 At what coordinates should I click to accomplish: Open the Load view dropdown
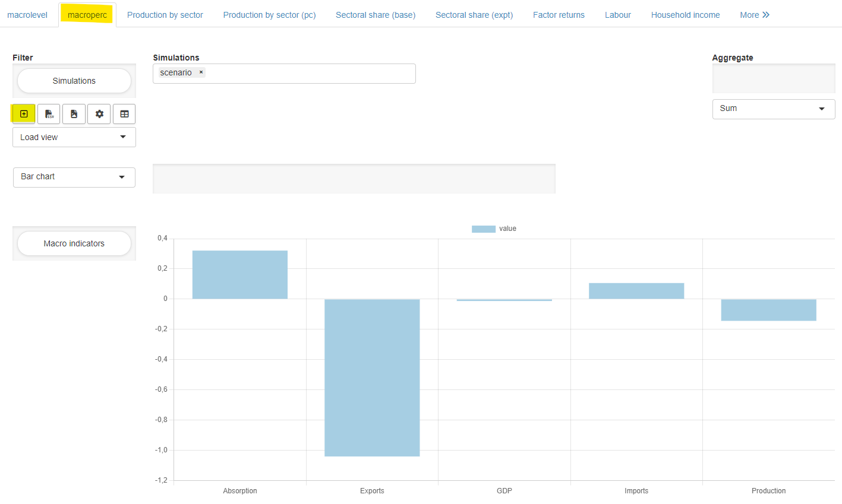74,137
